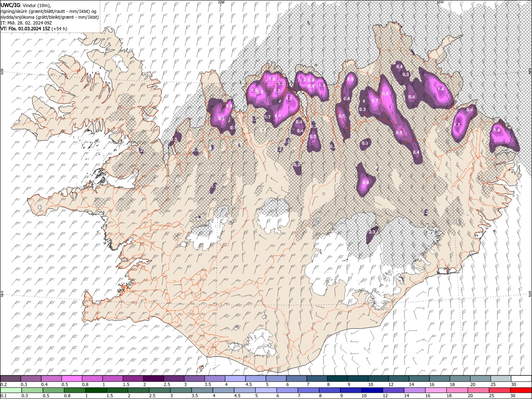Click the "rigning/skúrir" legend description line
This screenshot has width=532, height=399.
click(49, 11)
